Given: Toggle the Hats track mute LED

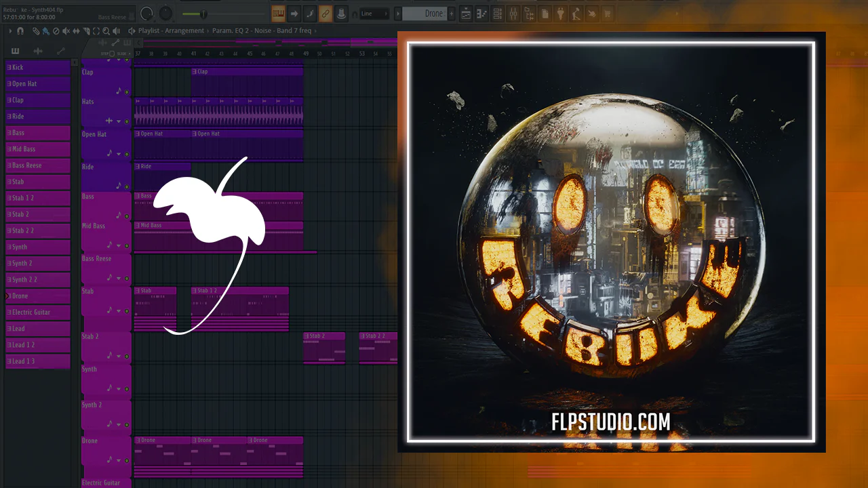Looking at the screenshot, I should tap(127, 121).
